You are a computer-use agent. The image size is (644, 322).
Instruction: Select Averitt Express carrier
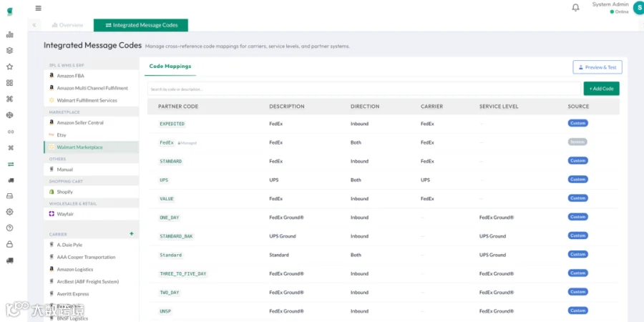[x=91, y=294]
